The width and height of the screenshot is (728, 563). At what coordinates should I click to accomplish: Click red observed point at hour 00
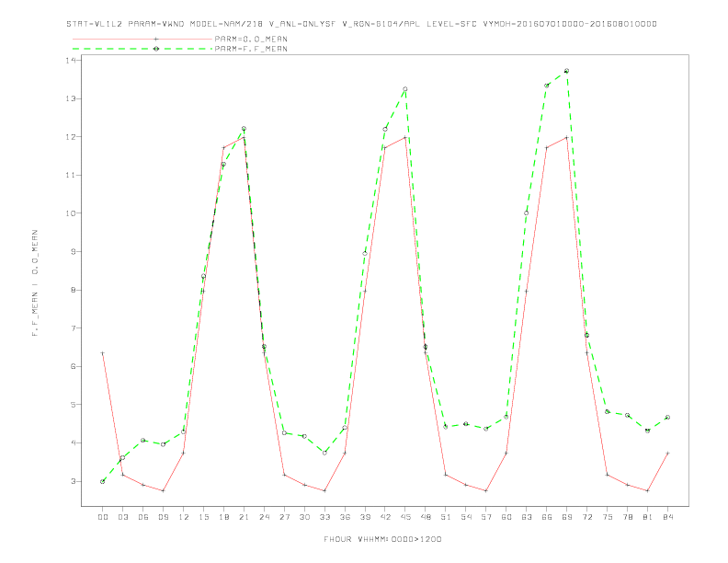pos(103,353)
